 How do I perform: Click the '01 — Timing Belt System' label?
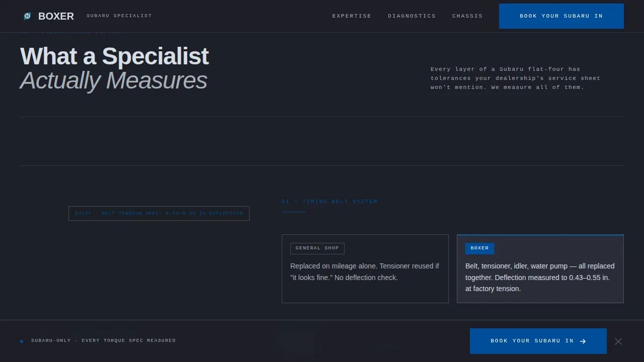click(x=330, y=202)
